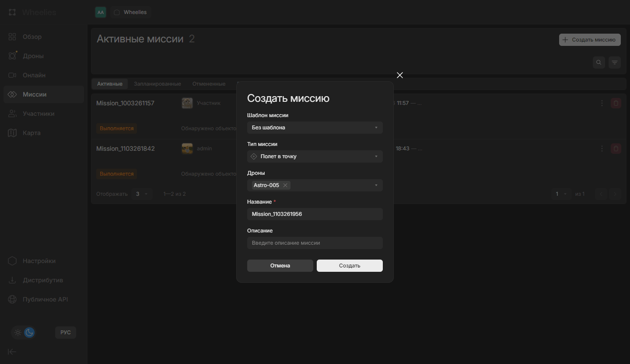Open Настройки in sidebar menu
The height and width of the screenshot is (364, 630).
click(39, 261)
